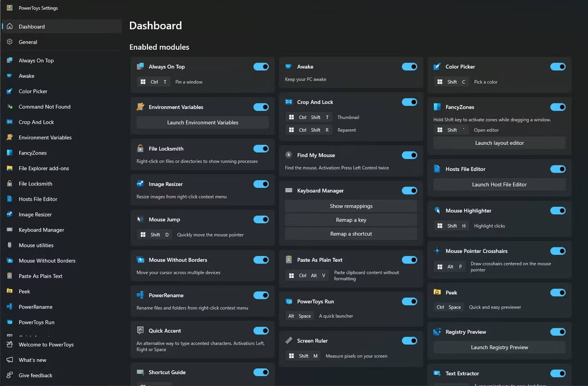This screenshot has height=386, width=588.
Task: Switch off the Quick Accent toggle
Action: point(261,330)
